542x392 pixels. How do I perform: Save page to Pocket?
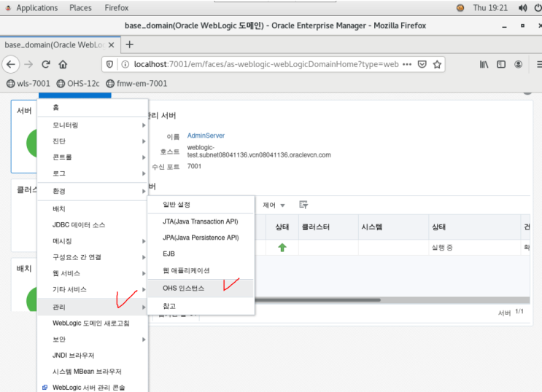422,64
